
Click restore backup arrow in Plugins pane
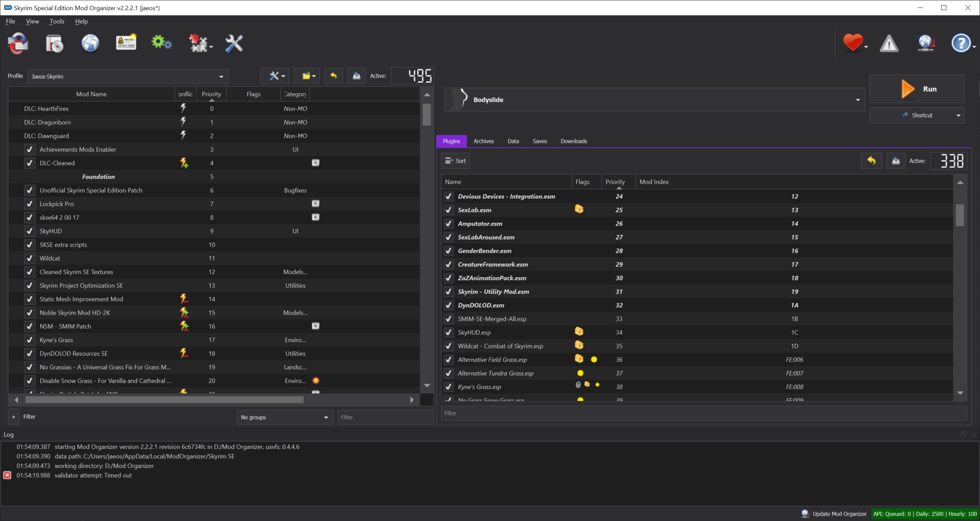point(872,161)
